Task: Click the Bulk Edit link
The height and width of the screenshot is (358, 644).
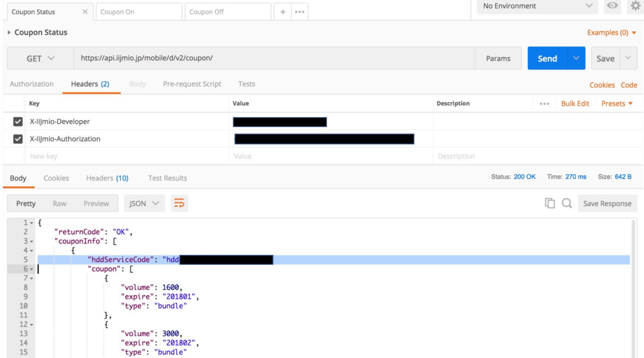Action: (x=575, y=104)
